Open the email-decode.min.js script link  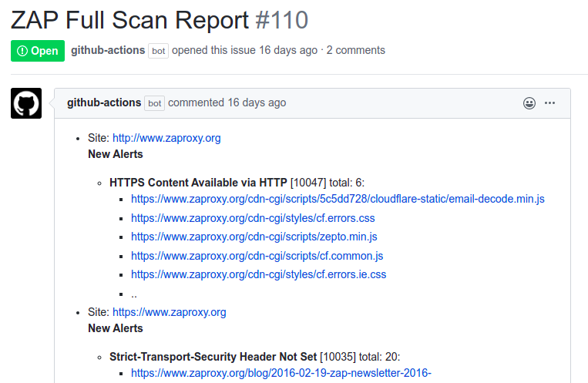[338, 198]
